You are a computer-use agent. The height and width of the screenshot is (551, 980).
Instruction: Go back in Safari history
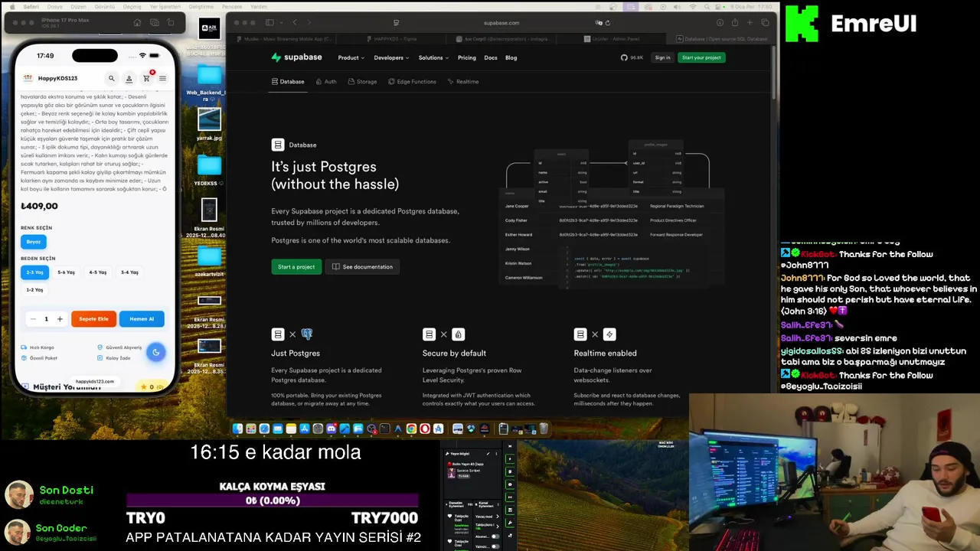(x=295, y=23)
